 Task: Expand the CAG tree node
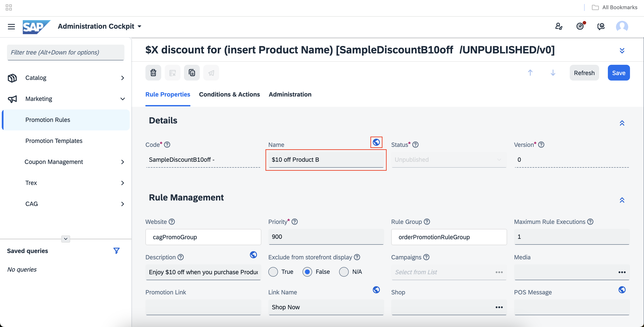pos(122,204)
